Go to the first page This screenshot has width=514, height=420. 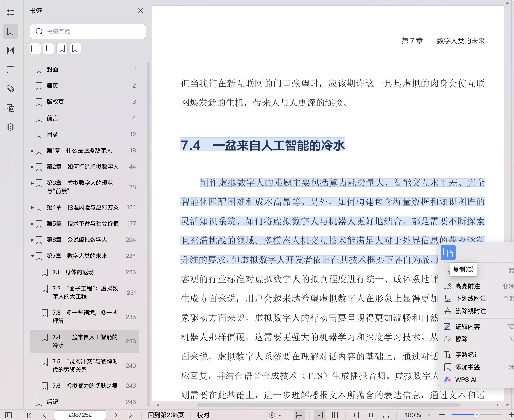[x=29, y=415]
